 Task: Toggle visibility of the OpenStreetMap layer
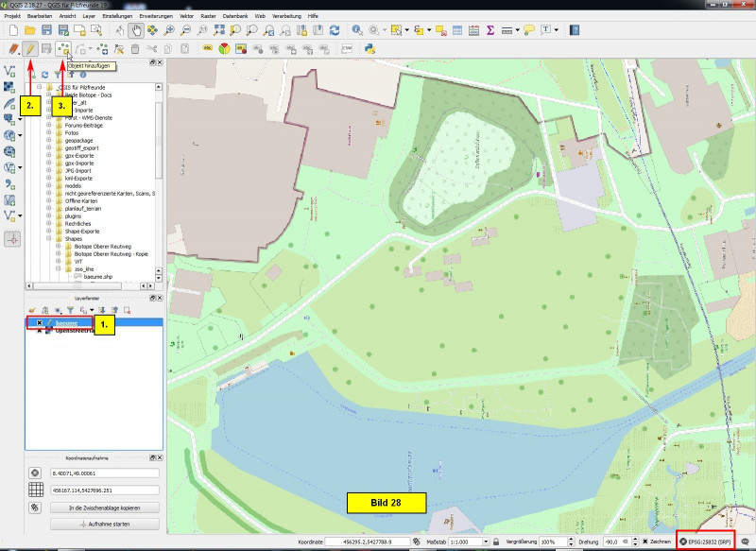(x=39, y=331)
